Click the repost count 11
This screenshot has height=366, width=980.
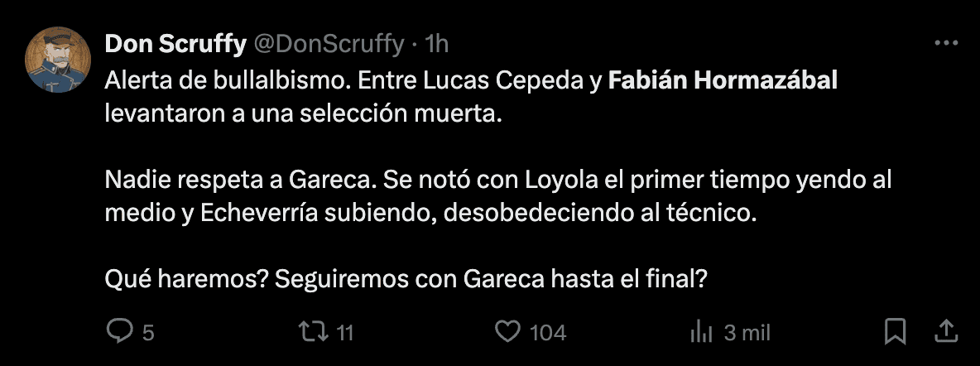tap(345, 333)
